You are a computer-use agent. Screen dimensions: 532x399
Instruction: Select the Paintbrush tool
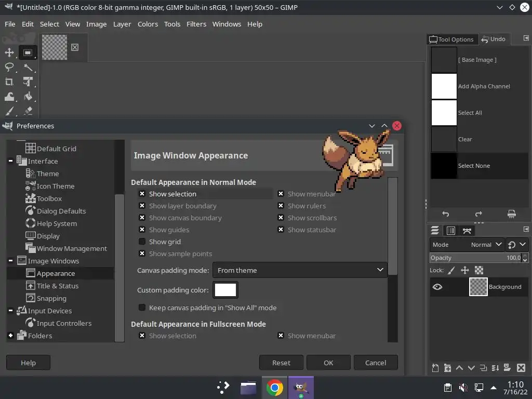coord(9,111)
